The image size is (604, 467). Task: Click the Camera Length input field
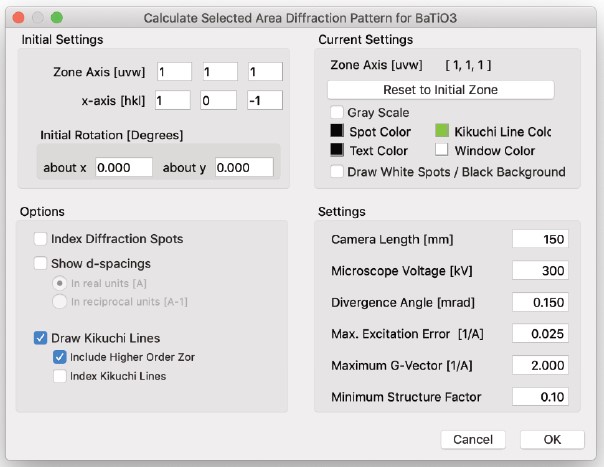540,239
